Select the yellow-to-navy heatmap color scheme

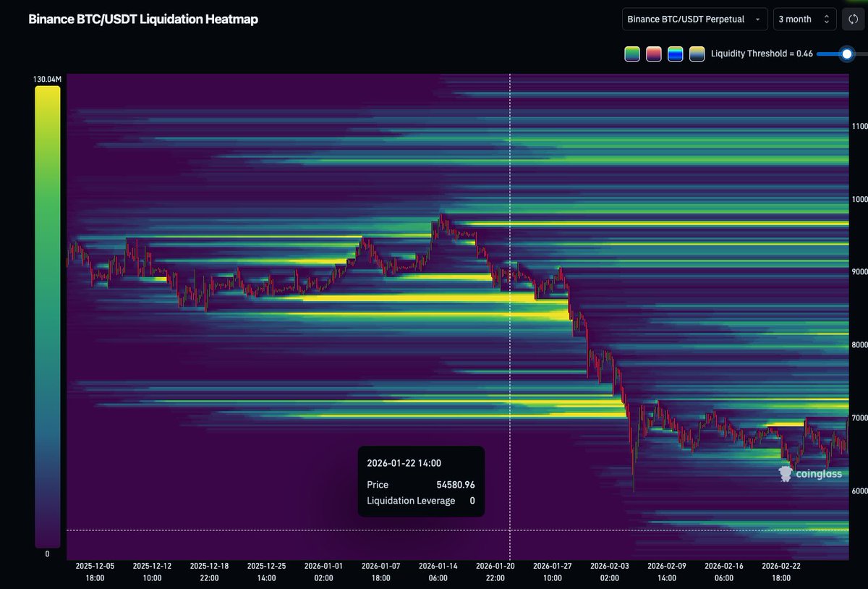[697, 54]
